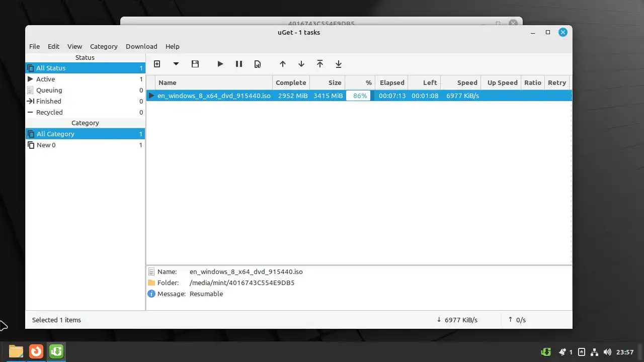Click the file name in the details pane
The height and width of the screenshot is (362, 644).
(246, 271)
